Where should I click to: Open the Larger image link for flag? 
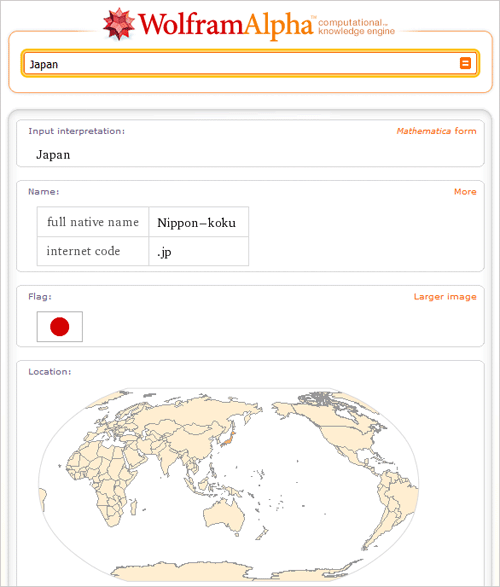445,297
